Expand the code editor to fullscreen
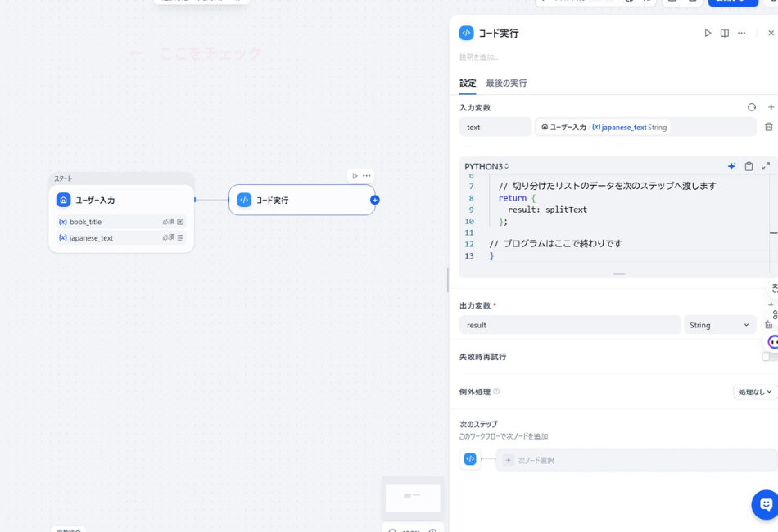 (x=766, y=166)
